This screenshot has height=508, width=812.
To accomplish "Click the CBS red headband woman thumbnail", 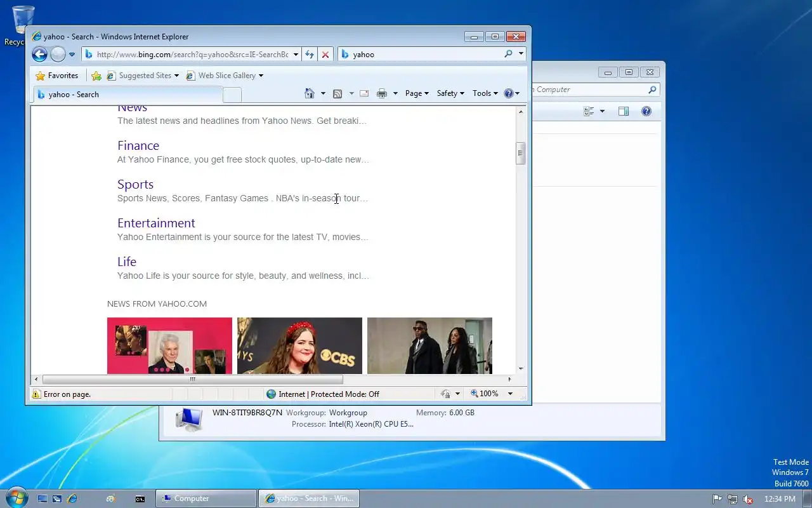I will pos(299,345).
